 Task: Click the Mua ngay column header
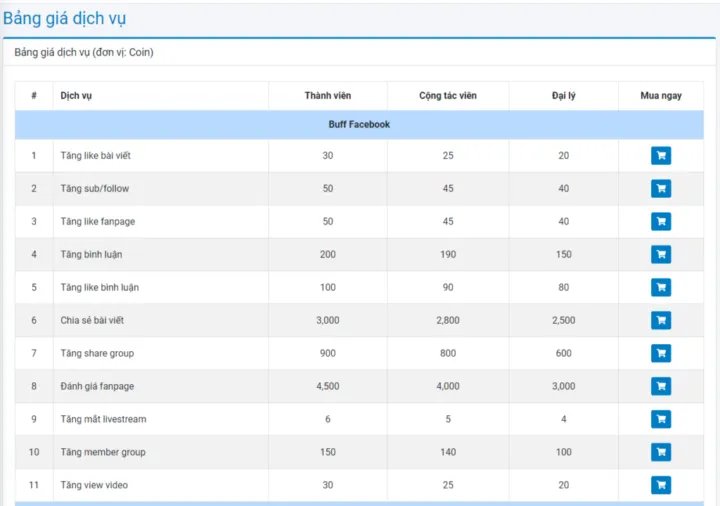pyautogui.click(x=661, y=96)
